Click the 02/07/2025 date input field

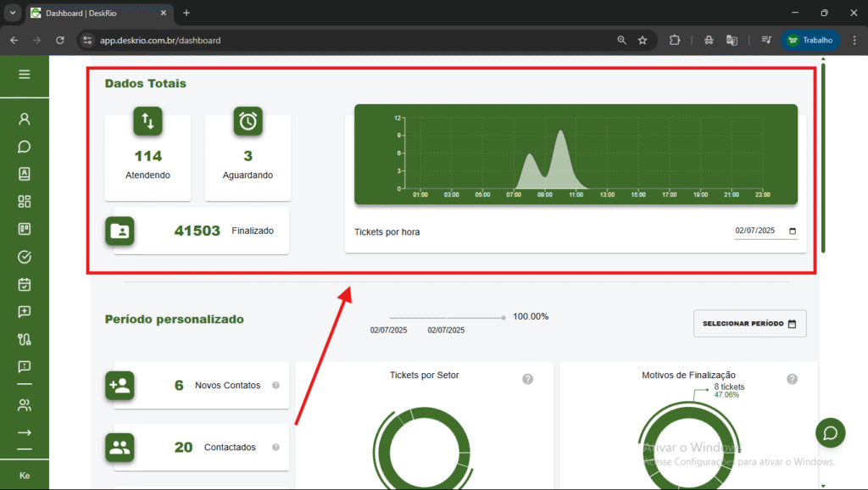coord(765,231)
